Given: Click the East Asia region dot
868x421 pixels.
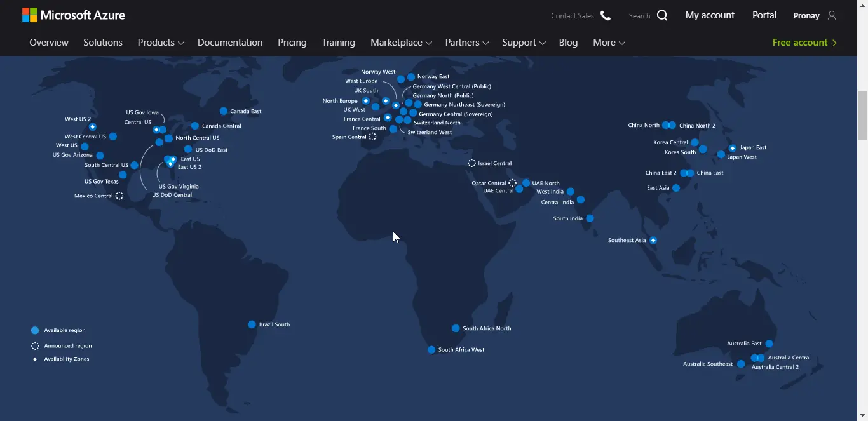Looking at the screenshot, I should click(x=676, y=188).
